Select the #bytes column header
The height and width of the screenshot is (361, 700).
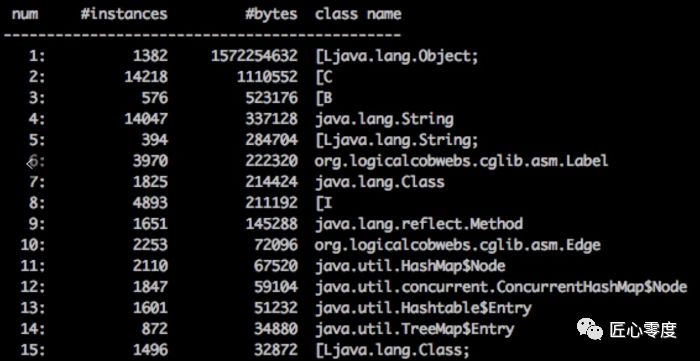[271, 14]
